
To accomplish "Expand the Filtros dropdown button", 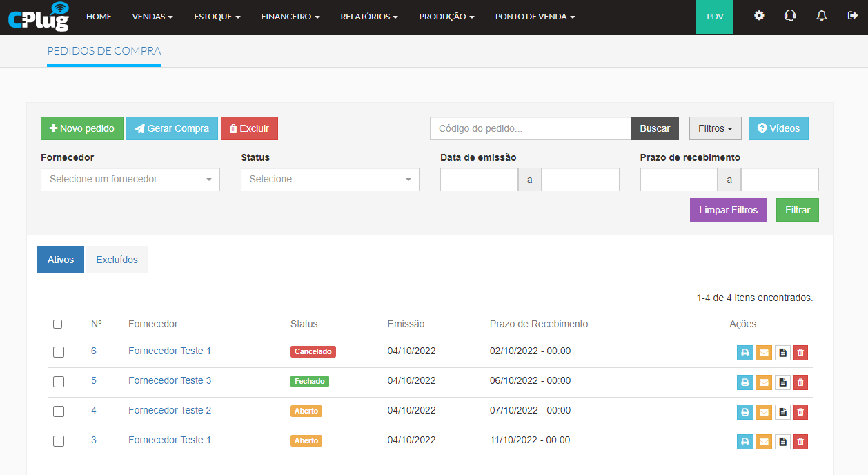I will point(715,128).
